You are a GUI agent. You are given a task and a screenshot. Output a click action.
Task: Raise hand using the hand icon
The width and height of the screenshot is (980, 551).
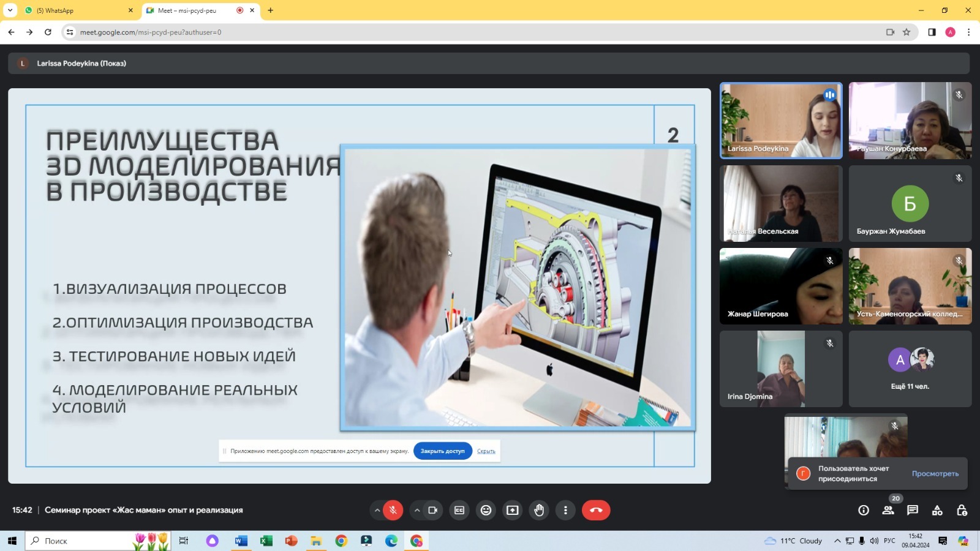[538, 509]
